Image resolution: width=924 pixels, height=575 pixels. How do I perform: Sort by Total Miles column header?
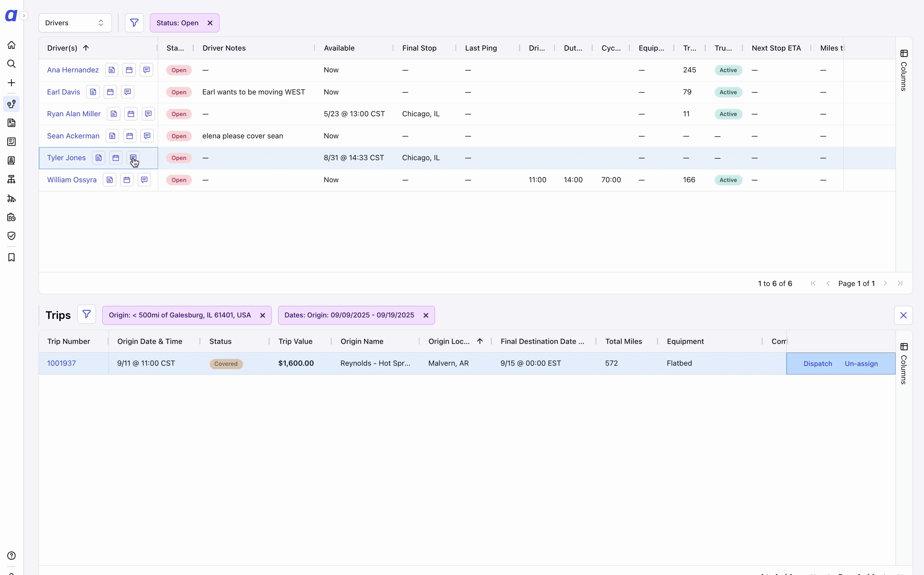point(623,341)
